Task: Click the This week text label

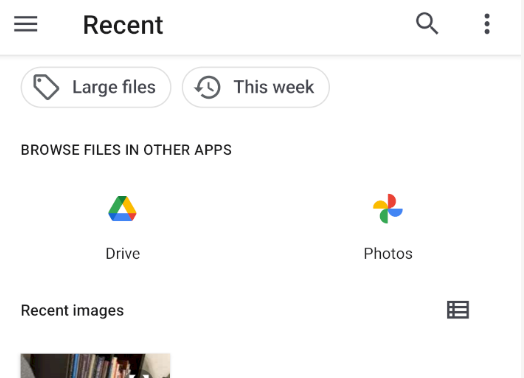Action: point(274,87)
